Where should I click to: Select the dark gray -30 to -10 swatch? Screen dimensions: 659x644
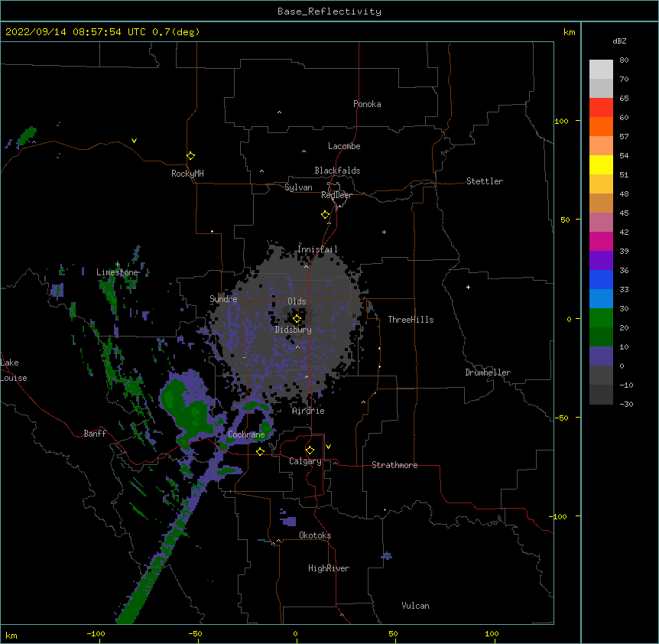click(601, 395)
